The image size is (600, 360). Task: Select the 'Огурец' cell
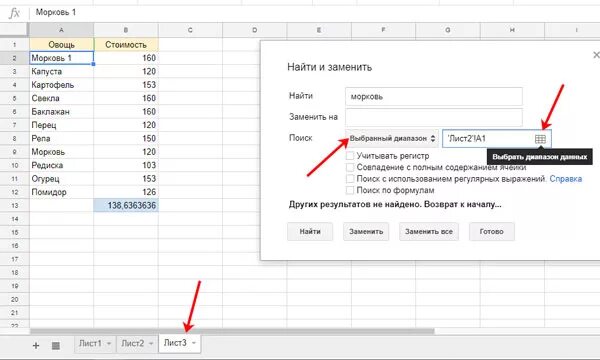[x=62, y=179]
